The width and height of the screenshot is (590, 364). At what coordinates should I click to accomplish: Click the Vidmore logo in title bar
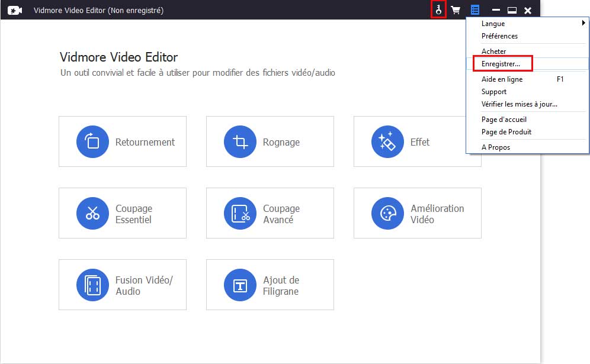[x=15, y=9]
